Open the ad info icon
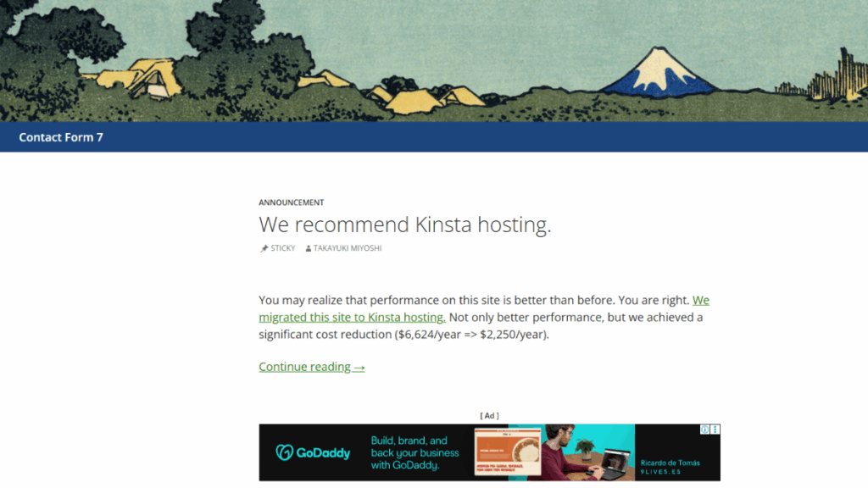 [x=704, y=430]
